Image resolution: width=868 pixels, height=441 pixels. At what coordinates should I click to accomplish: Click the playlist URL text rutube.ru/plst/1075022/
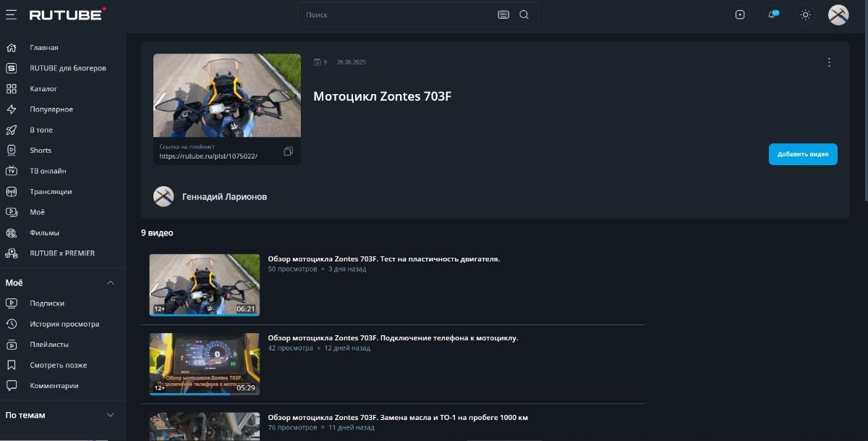coord(208,156)
